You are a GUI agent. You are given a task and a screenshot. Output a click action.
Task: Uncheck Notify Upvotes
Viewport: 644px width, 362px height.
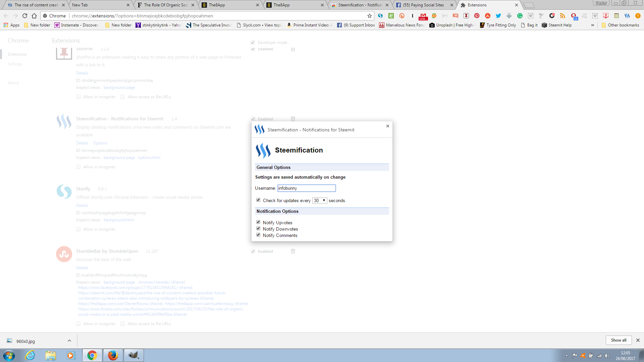coord(258,222)
